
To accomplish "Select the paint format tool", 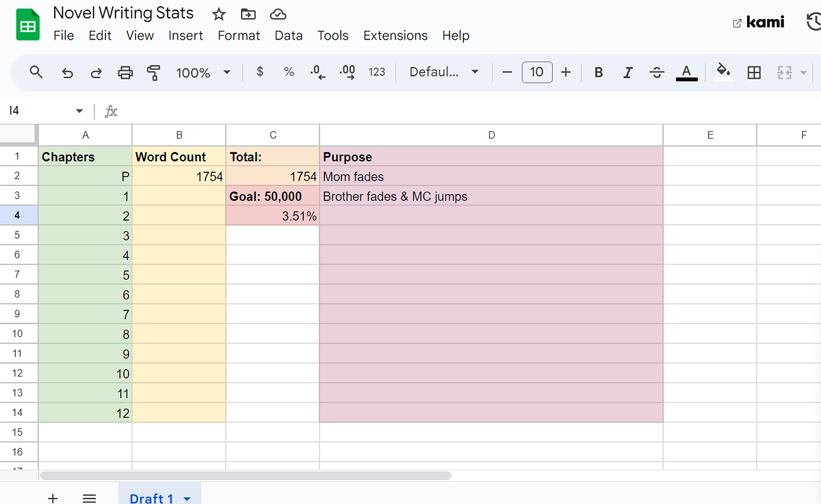I will point(153,72).
